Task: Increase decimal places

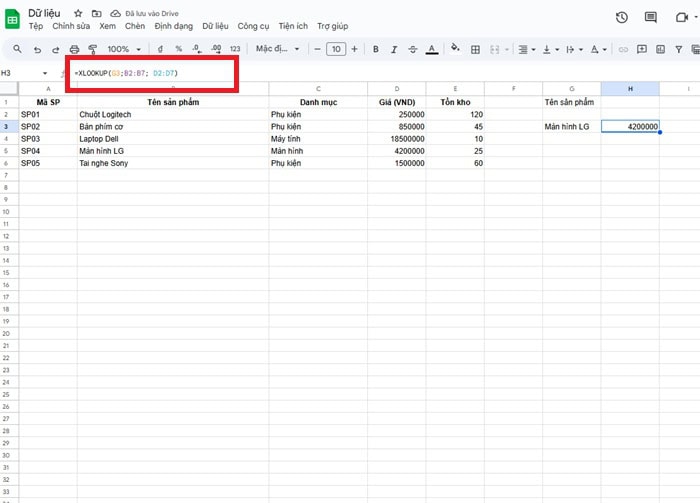Action: point(216,49)
